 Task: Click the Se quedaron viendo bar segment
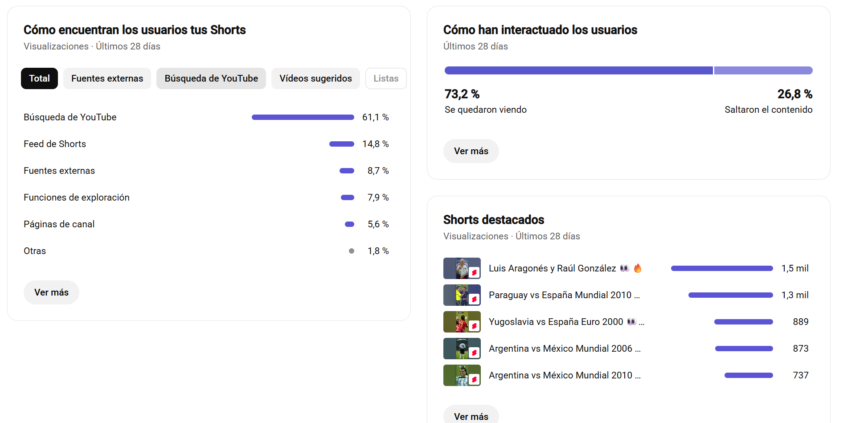coord(578,70)
